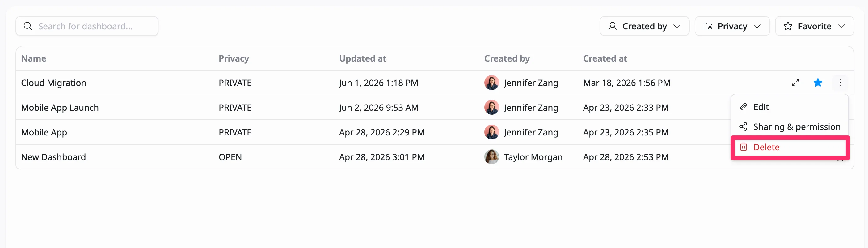Click PRIVATE value in Cloud Migration row
This screenshot has width=868, height=248.
click(235, 83)
